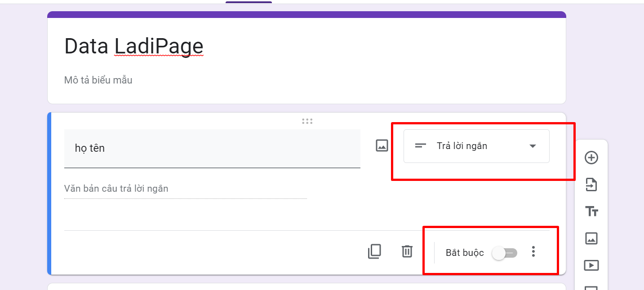Screen dimensions: 644x290
Task: Click the Add image sidebar icon
Action: (x=591, y=238)
